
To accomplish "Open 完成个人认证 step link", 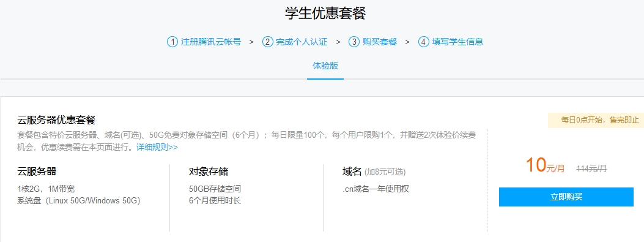I will pyautogui.click(x=302, y=42).
